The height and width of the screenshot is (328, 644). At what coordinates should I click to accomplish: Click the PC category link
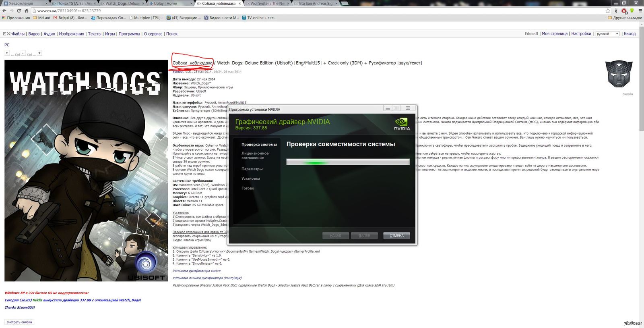point(7,45)
